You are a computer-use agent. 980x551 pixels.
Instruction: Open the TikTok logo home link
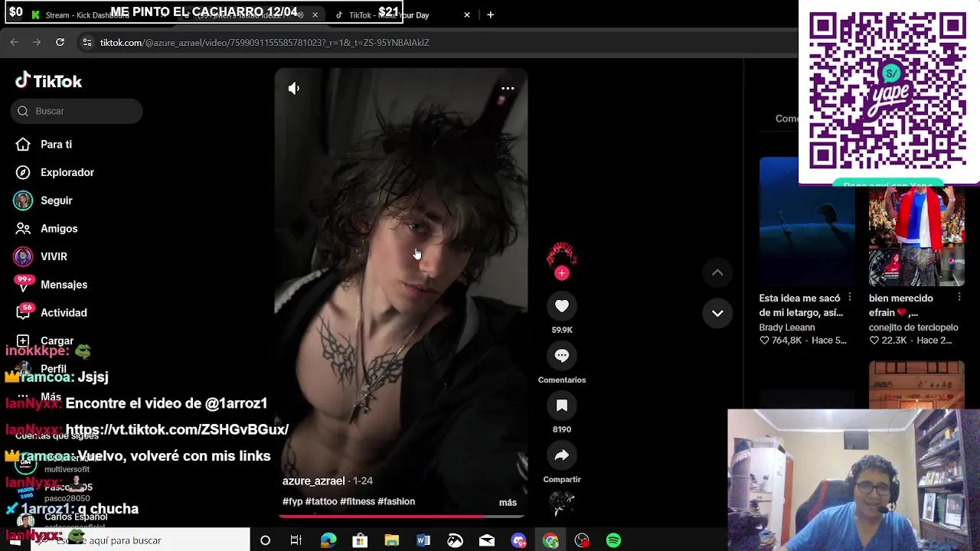pyautogui.click(x=49, y=81)
